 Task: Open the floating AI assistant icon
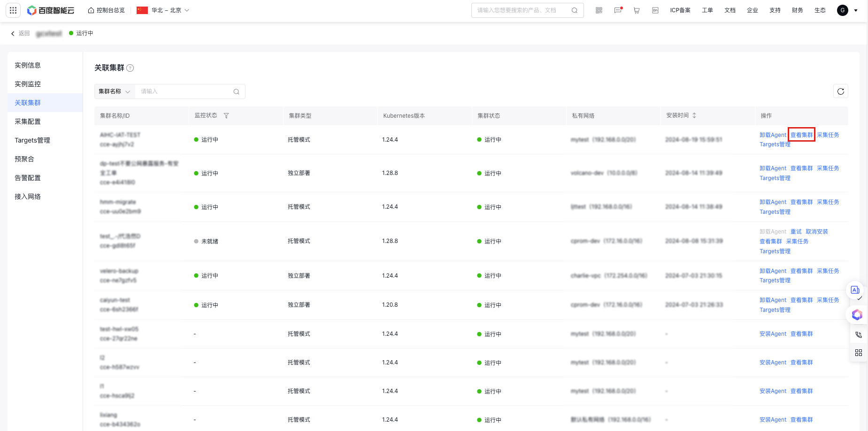coord(855,290)
